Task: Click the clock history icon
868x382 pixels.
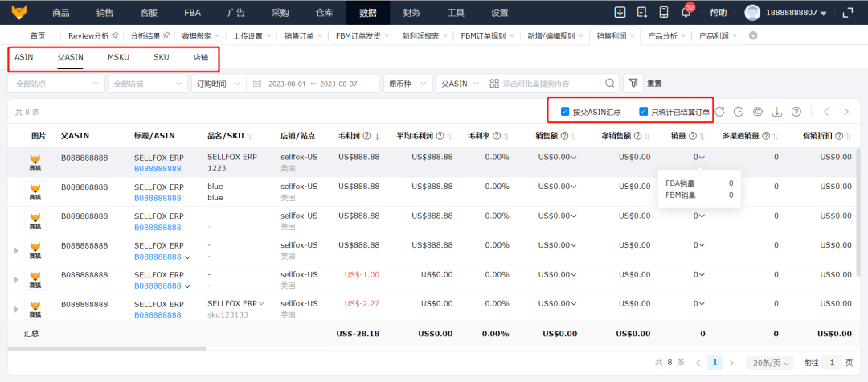Action: (x=739, y=112)
